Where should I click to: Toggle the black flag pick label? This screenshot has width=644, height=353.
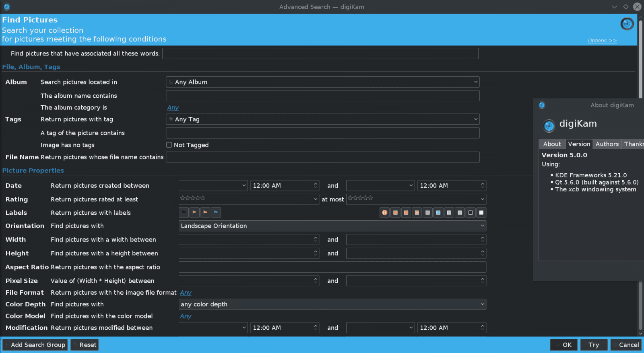184,212
